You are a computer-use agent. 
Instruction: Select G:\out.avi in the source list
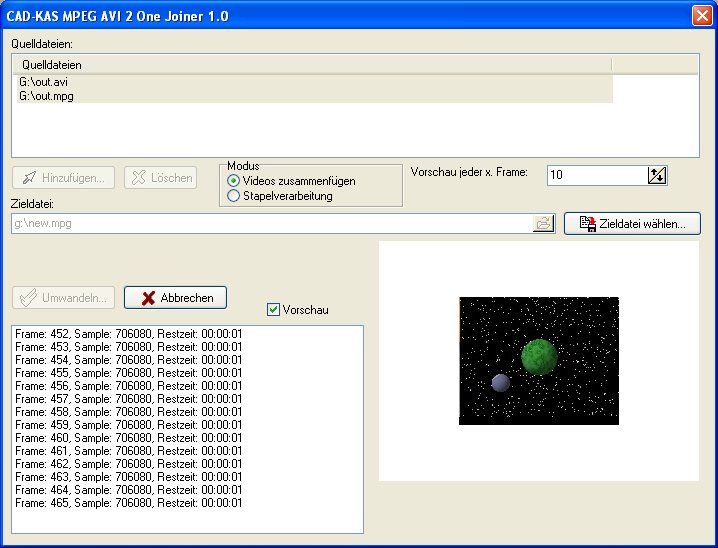[x=44, y=82]
